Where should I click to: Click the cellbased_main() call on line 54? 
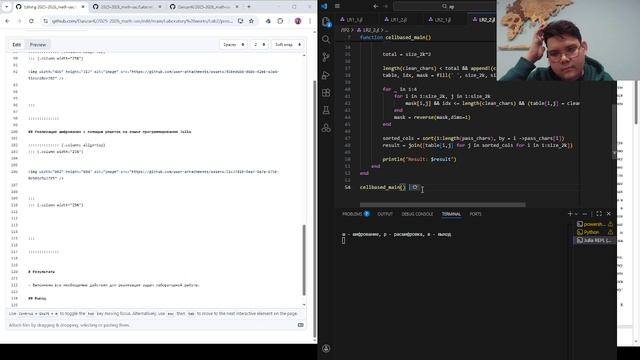pyautogui.click(x=382, y=187)
